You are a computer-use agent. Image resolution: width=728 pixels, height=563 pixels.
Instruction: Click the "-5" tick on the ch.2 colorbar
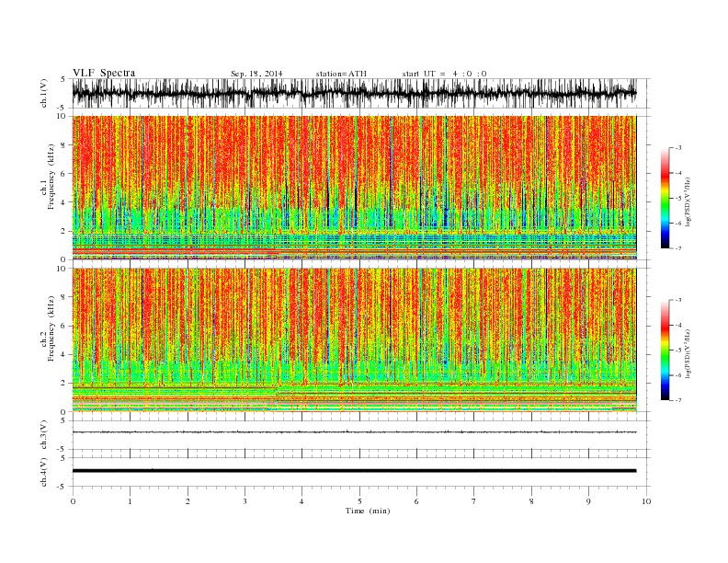coord(678,350)
